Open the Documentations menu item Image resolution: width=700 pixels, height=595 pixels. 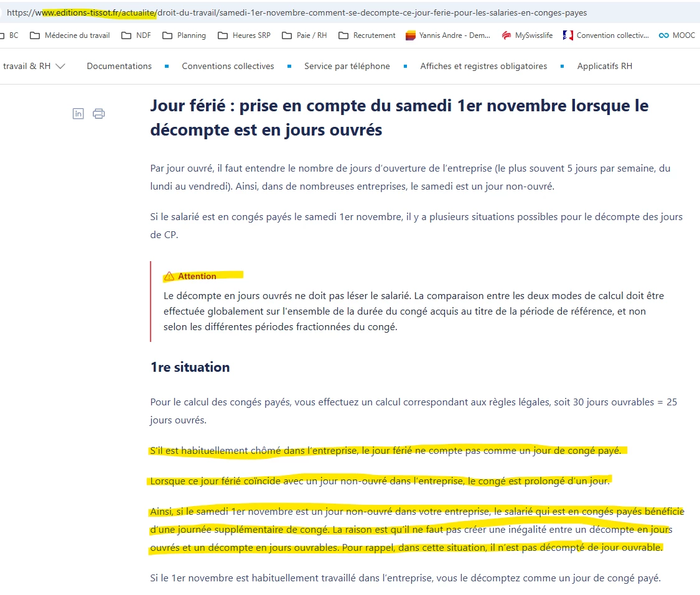coord(119,66)
